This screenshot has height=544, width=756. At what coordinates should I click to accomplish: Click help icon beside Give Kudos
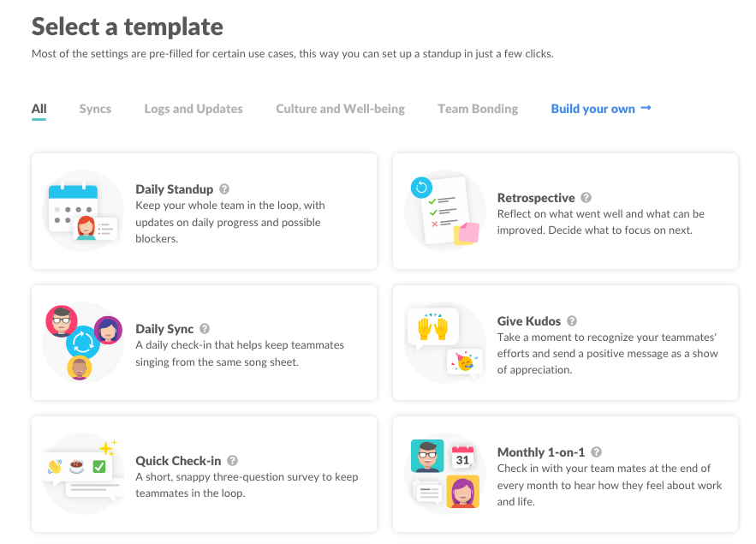click(572, 321)
